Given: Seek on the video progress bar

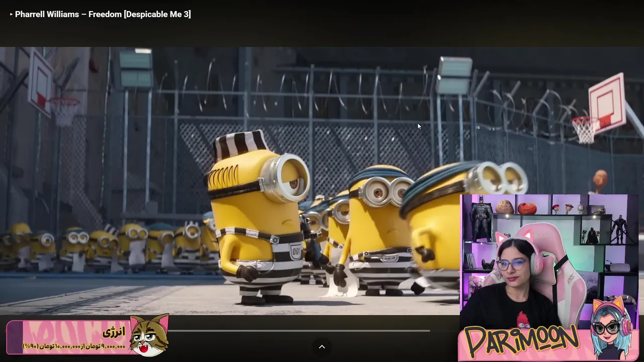Looking at the screenshot, I should pos(299,330).
